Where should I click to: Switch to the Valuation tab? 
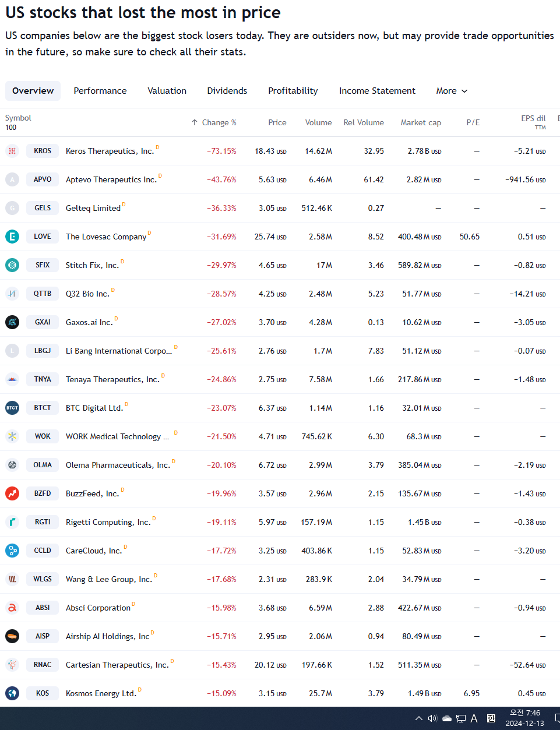click(167, 91)
